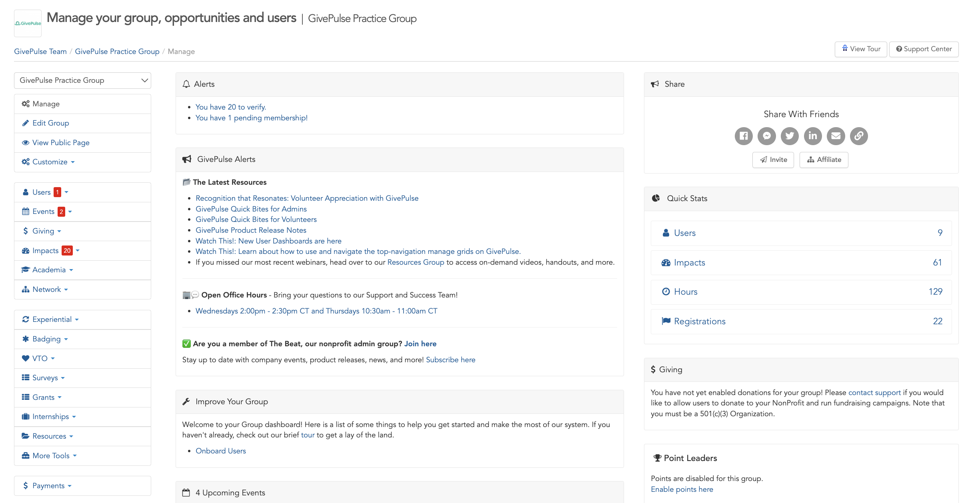The width and height of the screenshot is (980, 503).
Task: Open the Open Office Hours schedule link
Action: click(x=316, y=311)
